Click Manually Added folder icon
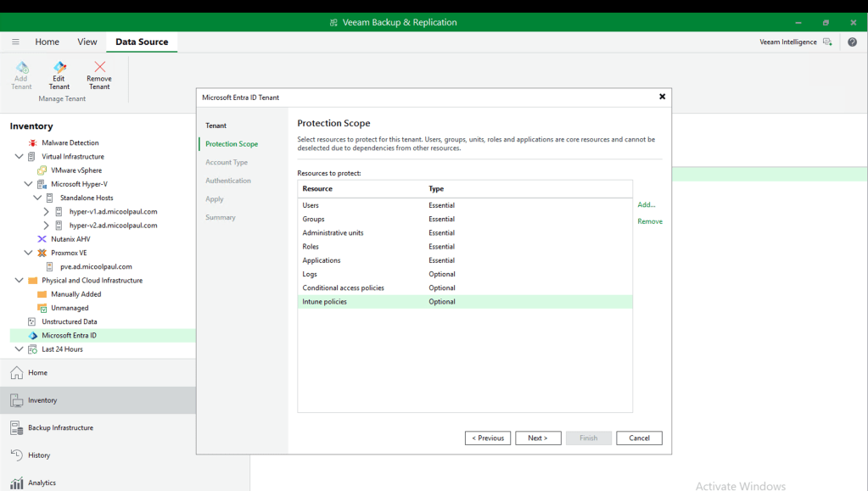 click(x=42, y=294)
